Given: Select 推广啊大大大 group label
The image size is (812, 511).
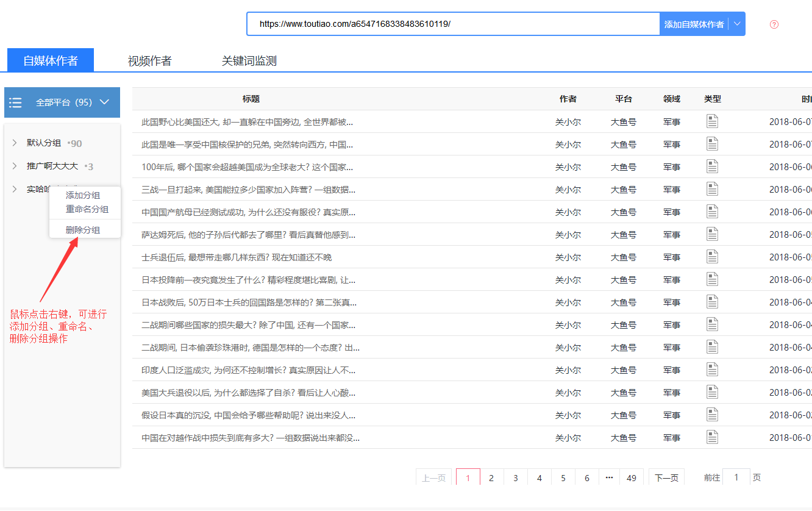Looking at the screenshot, I should pyautogui.click(x=52, y=166).
